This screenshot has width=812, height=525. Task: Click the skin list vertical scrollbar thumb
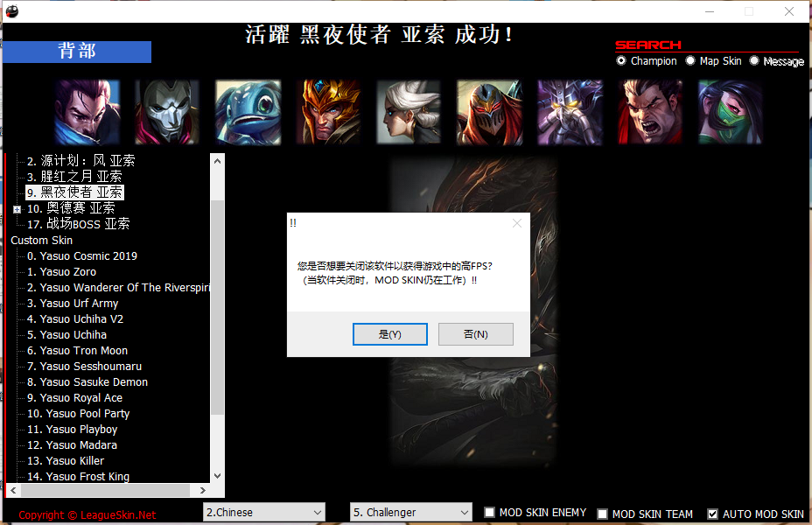(x=218, y=307)
